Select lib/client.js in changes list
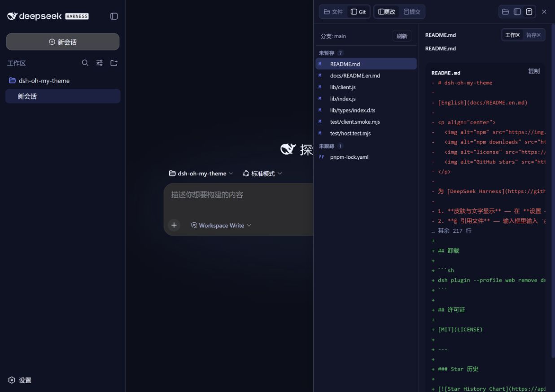The height and width of the screenshot is (392, 555). tap(366, 87)
